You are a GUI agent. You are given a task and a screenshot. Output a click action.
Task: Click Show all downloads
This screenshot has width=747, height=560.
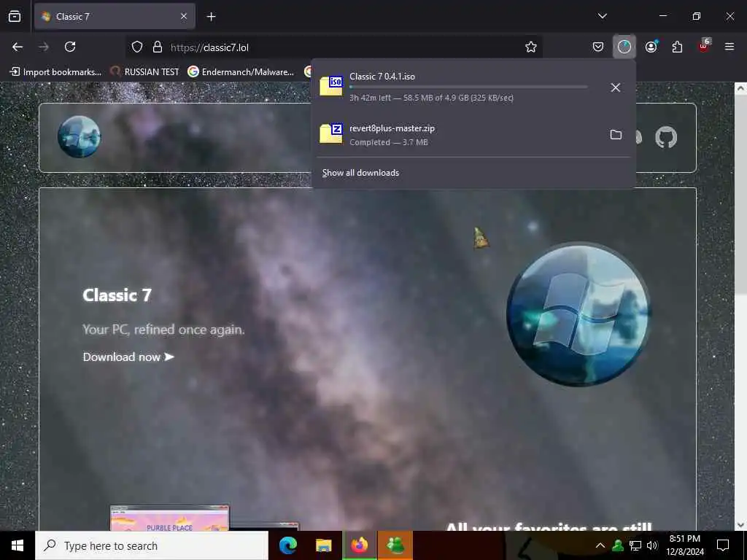(360, 173)
